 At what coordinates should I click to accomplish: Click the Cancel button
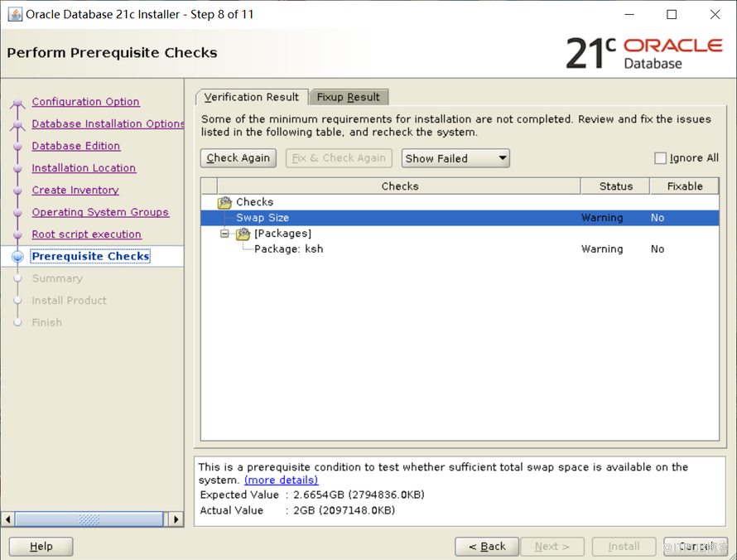pyautogui.click(x=696, y=547)
